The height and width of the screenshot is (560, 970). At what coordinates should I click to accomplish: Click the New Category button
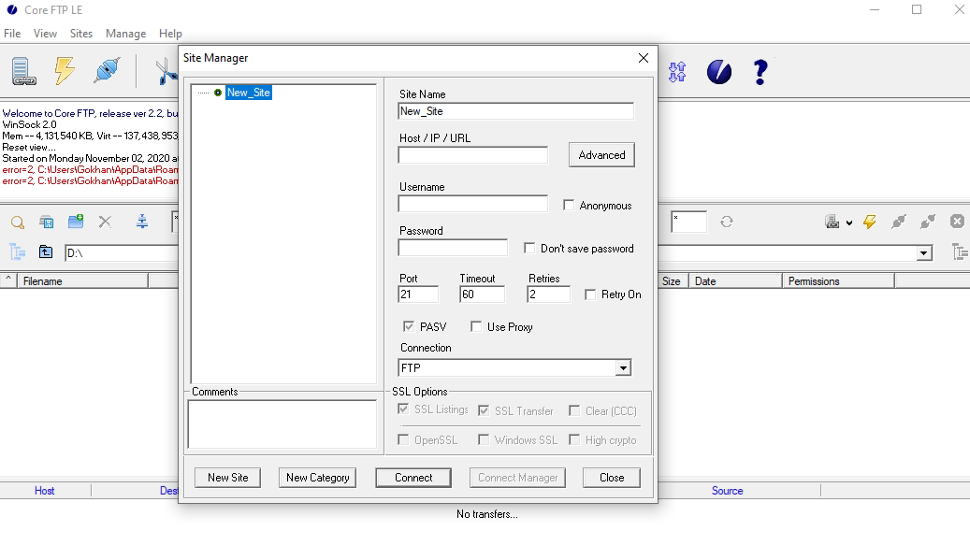click(317, 477)
